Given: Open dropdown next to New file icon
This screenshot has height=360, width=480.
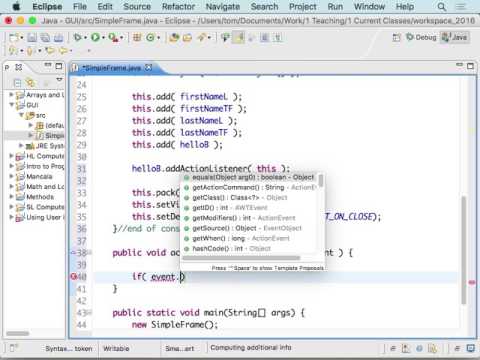Looking at the screenshot, I should click(x=22, y=38).
